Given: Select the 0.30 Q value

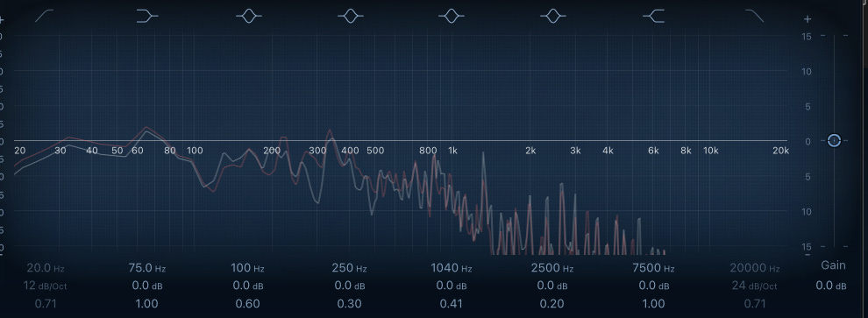Looking at the screenshot, I should click(x=349, y=304).
